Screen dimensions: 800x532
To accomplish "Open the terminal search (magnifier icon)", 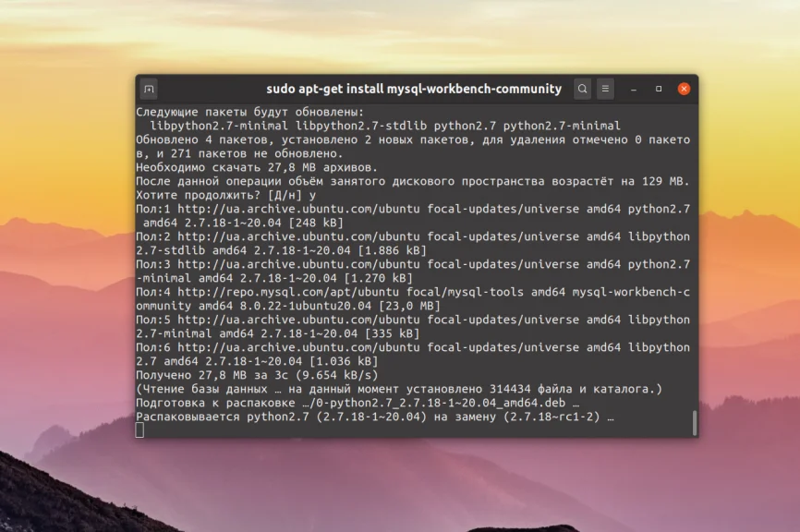I will [582, 89].
